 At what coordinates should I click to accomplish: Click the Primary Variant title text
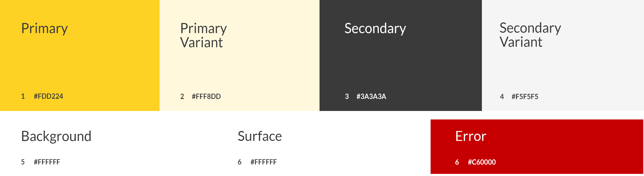pos(204,35)
